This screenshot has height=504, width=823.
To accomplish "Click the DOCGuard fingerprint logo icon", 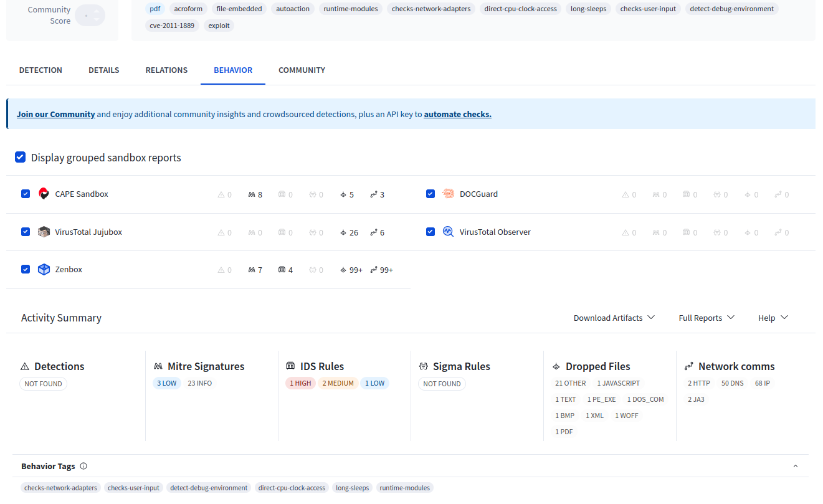I will click(x=449, y=194).
